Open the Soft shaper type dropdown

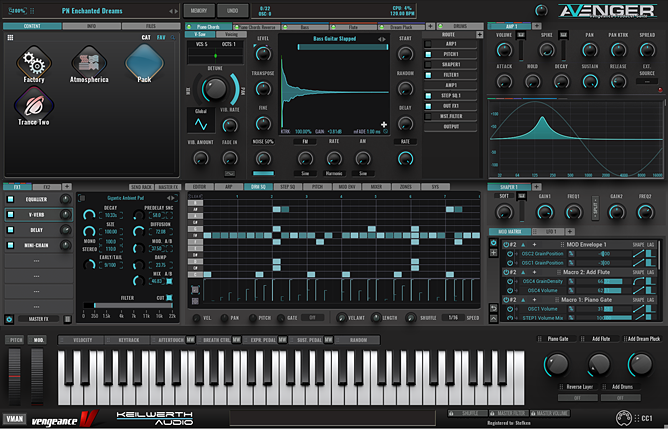click(x=504, y=196)
